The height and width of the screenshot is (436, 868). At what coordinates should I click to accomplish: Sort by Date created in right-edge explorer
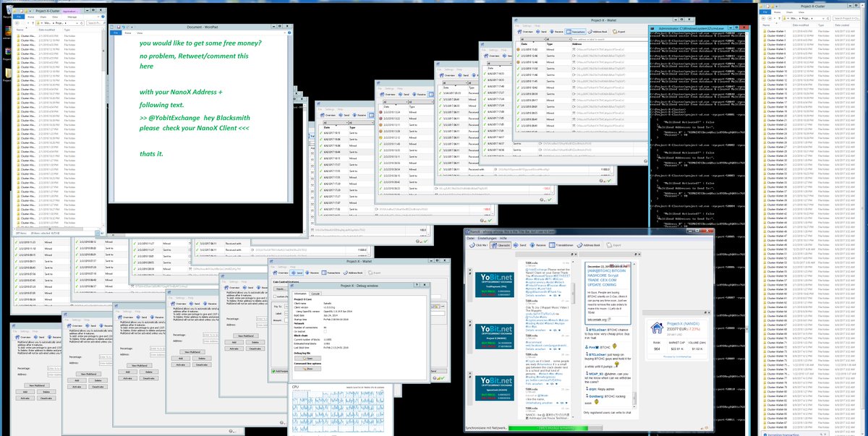(x=842, y=25)
